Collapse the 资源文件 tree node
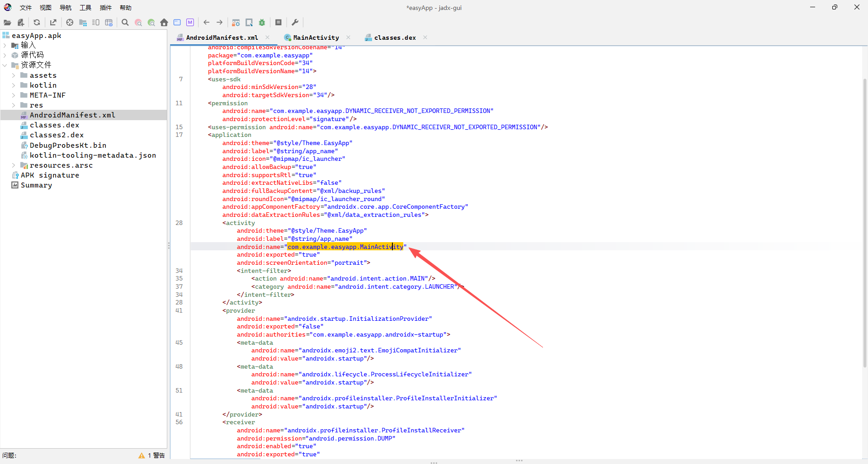 coord(5,65)
